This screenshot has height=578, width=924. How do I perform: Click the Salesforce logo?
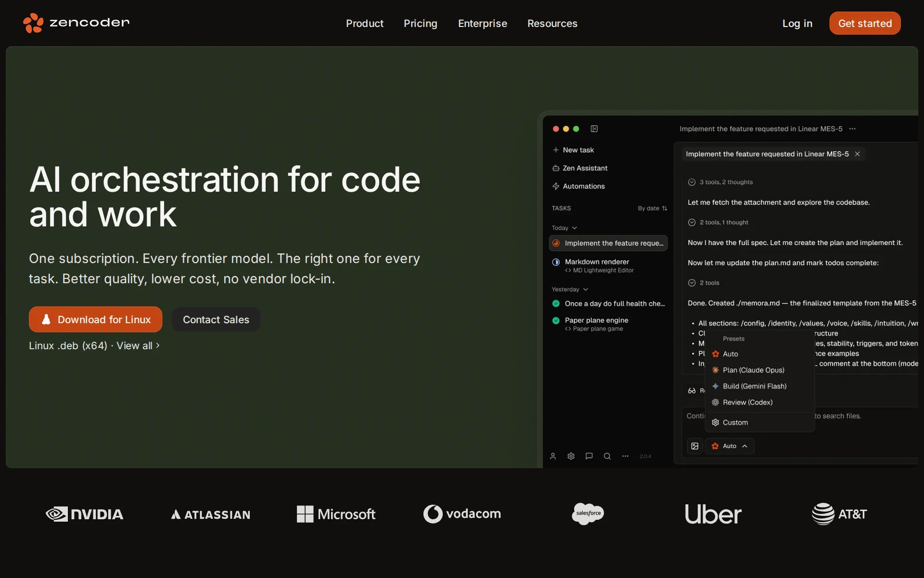click(588, 513)
